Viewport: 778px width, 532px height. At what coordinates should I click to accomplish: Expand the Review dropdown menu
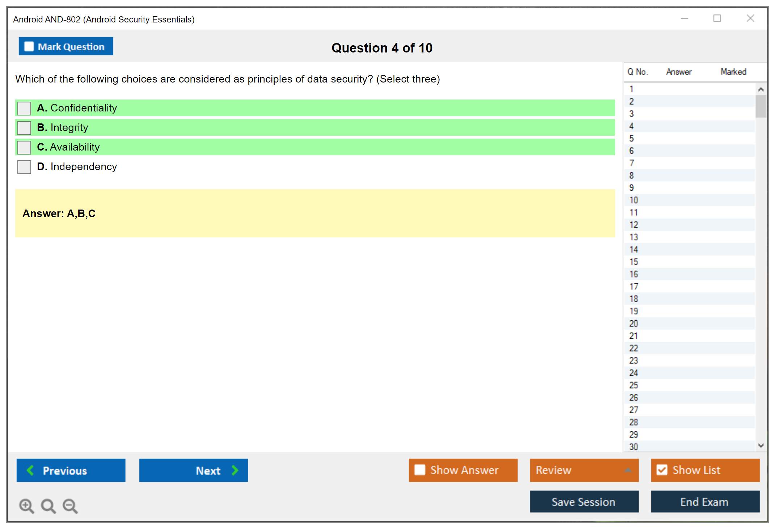pos(628,470)
